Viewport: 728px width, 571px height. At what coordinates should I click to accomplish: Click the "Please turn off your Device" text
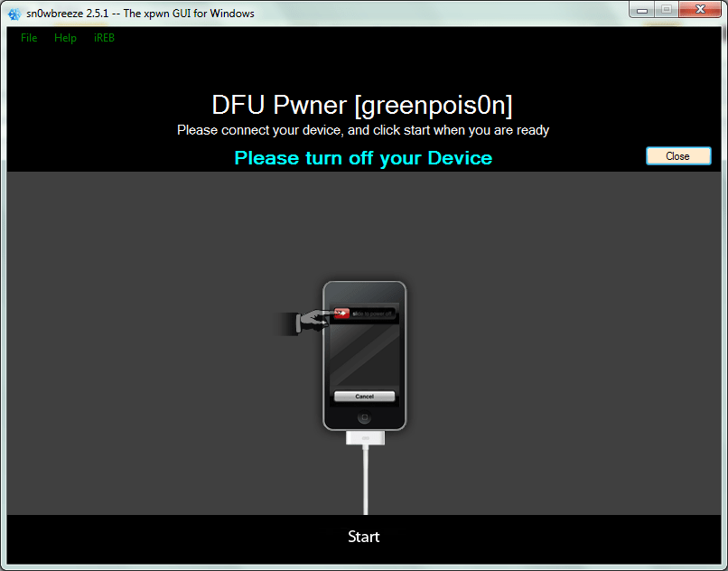[x=363, y=158]
